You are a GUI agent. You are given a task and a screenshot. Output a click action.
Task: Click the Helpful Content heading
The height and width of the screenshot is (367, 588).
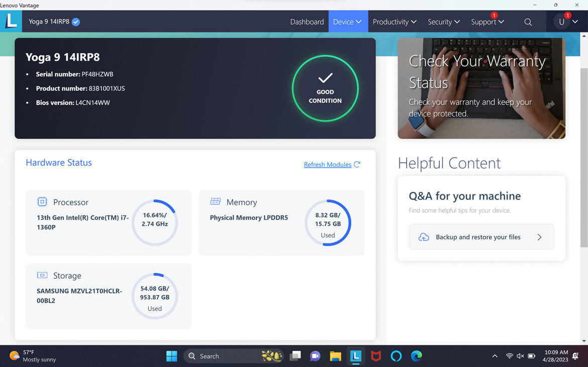click(x=449, y=163)
